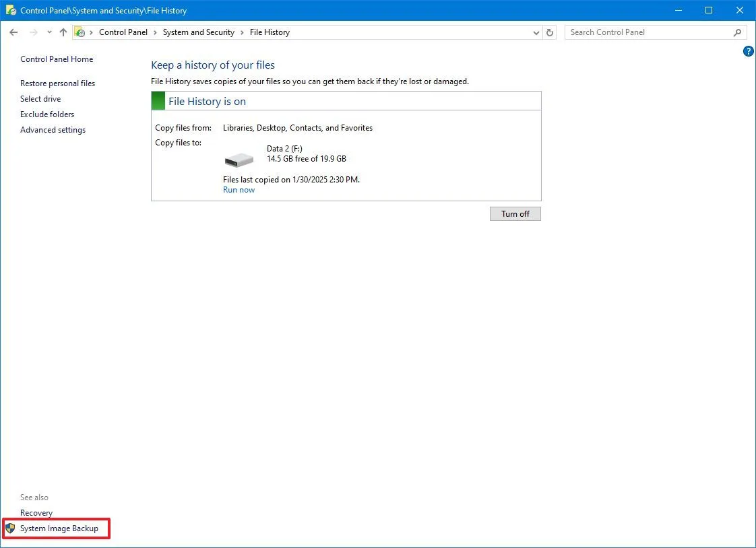Expand the address bar history chevron

tap(536, 32)
